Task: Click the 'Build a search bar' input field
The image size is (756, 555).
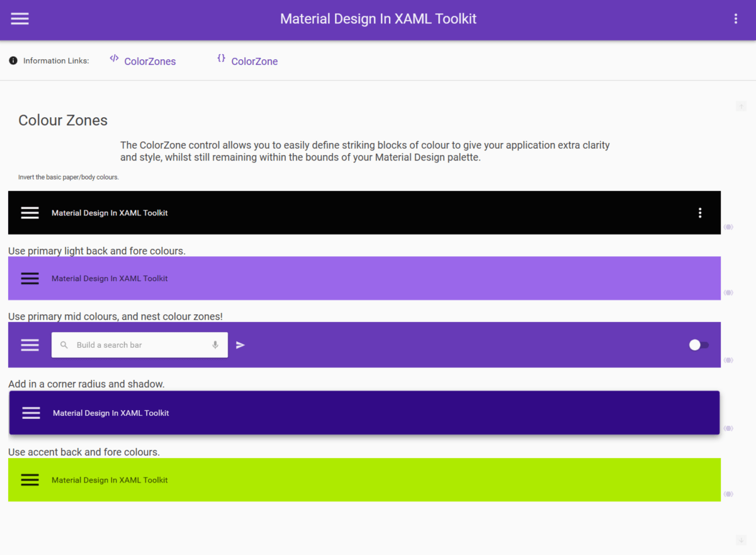Action: pyautogui.click(x=140, y=345)
